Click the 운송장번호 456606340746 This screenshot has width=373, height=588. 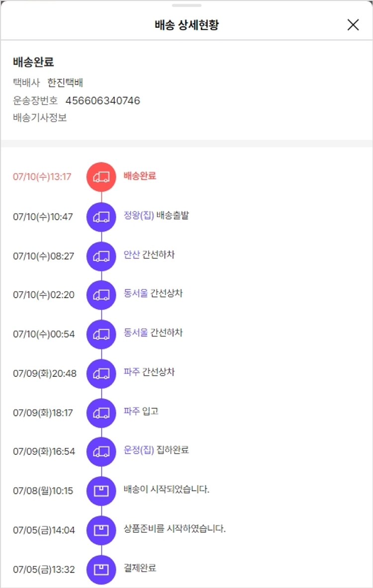point(102,101)
